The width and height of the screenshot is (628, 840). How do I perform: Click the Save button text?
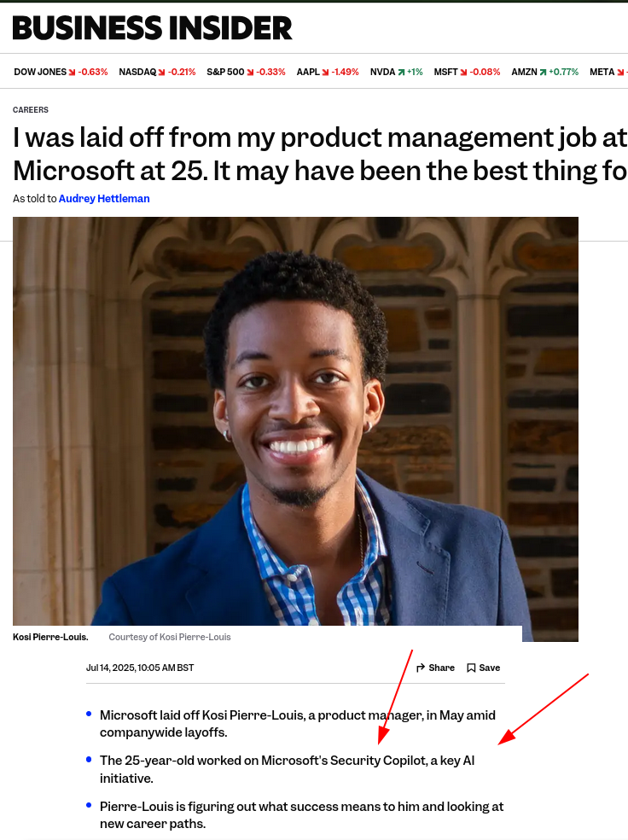[x=489, y=668]
